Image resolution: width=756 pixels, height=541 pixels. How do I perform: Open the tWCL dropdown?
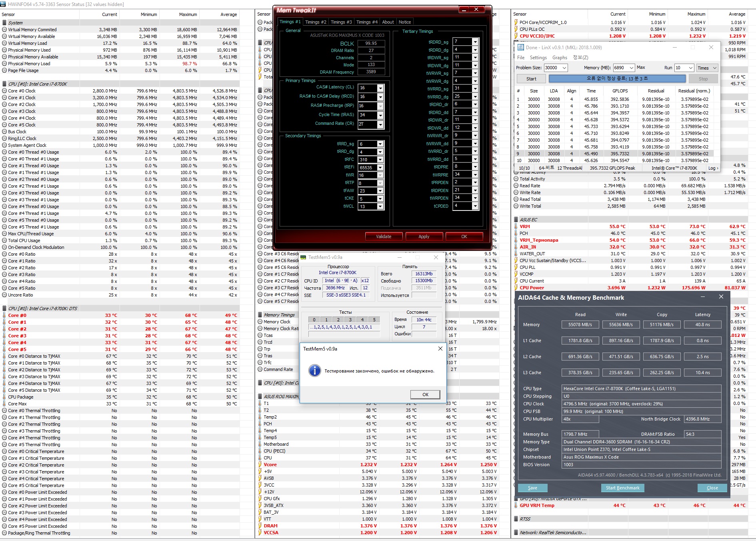380,206
